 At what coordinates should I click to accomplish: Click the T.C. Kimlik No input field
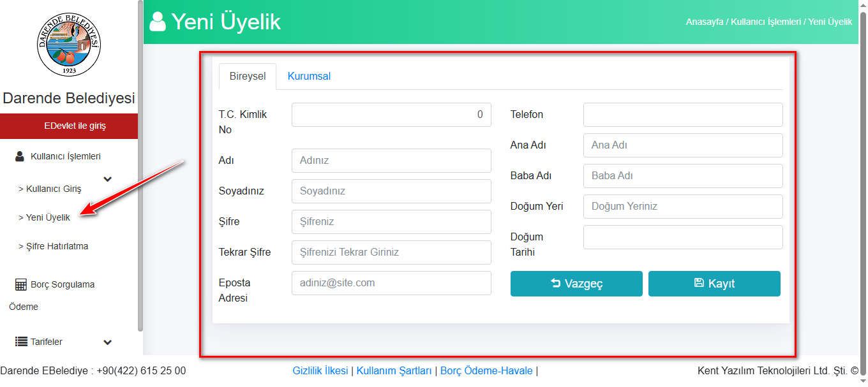(391, 115)
